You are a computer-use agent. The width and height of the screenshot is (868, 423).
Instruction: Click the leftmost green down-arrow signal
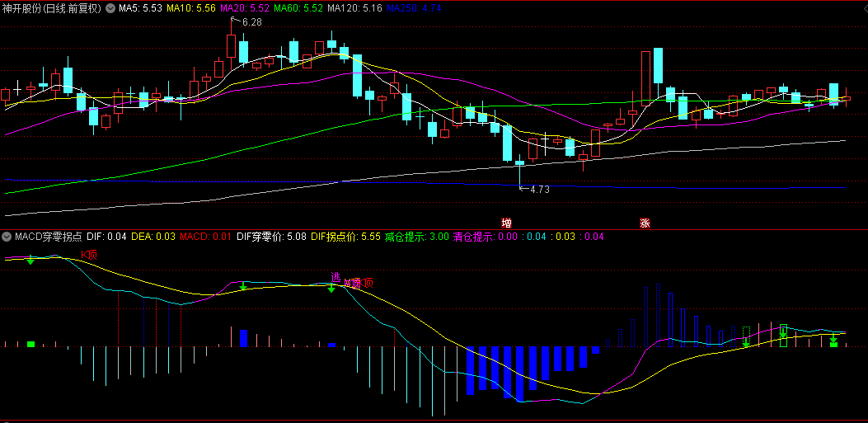coord(31,260)
